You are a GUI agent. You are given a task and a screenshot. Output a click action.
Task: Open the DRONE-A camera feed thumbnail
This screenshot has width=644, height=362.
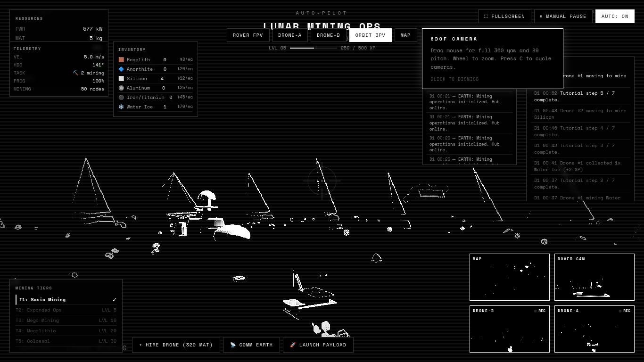coord(594,329)
